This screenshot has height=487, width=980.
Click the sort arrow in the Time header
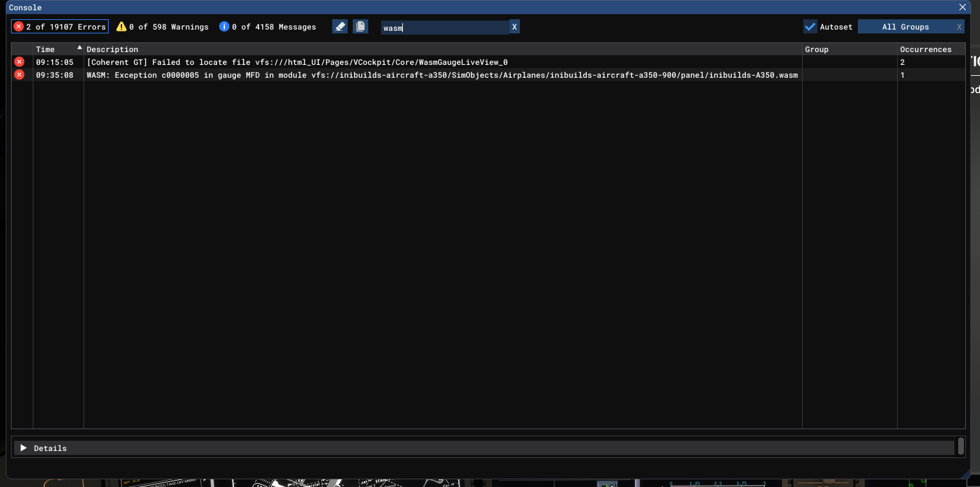click(80, 48)
